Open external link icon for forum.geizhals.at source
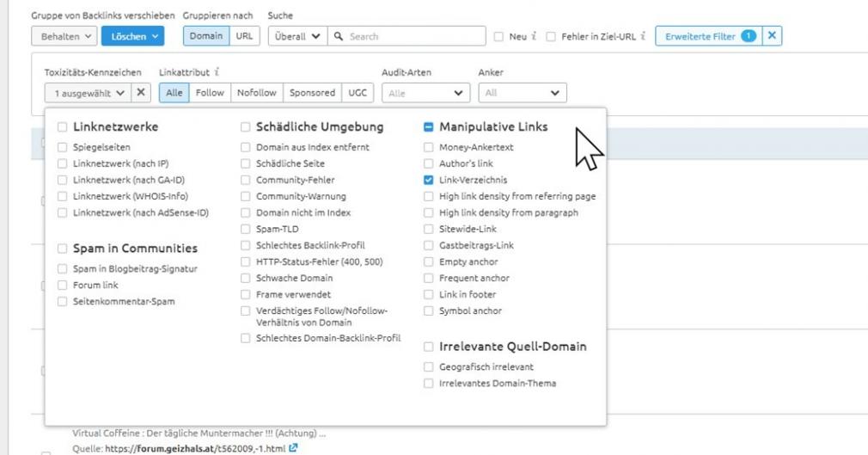The height and width of the screenshot is (455, 868). point(293,448)
